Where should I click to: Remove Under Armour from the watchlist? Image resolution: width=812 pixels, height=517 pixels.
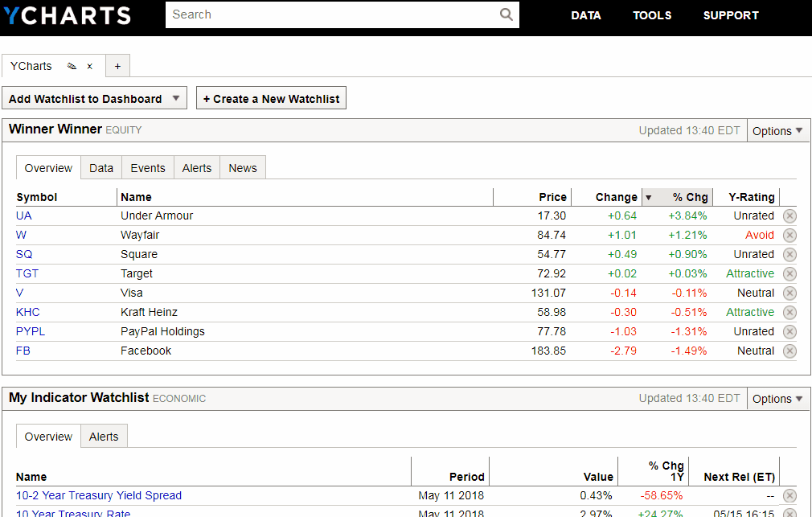pyautogui.click(x=789, y=216)
